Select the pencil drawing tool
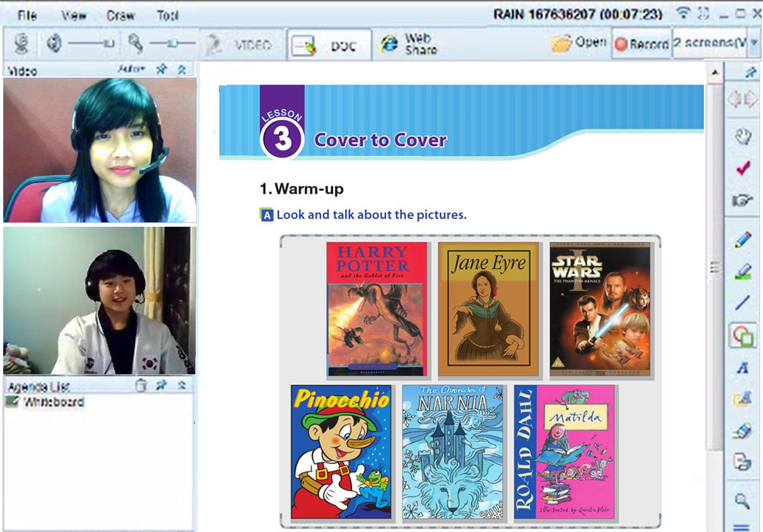Image resolution: width=763 pixels, height=532 pixels. pos(743,239)
